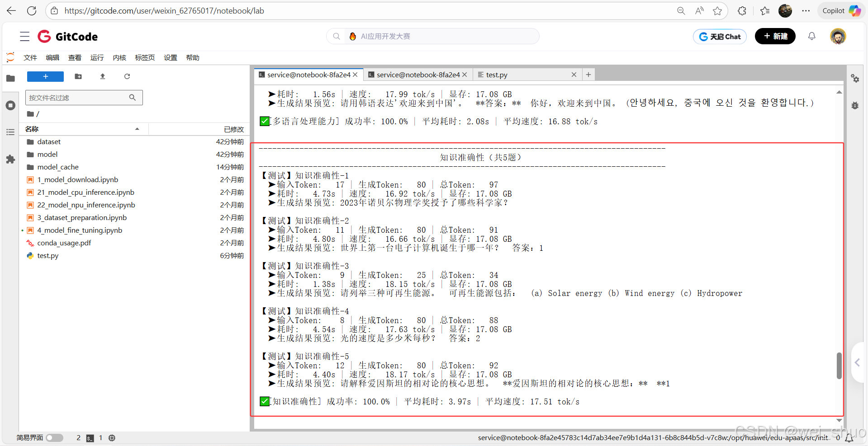
Task: Open the 编辑 menu
Action: (52, 57)
